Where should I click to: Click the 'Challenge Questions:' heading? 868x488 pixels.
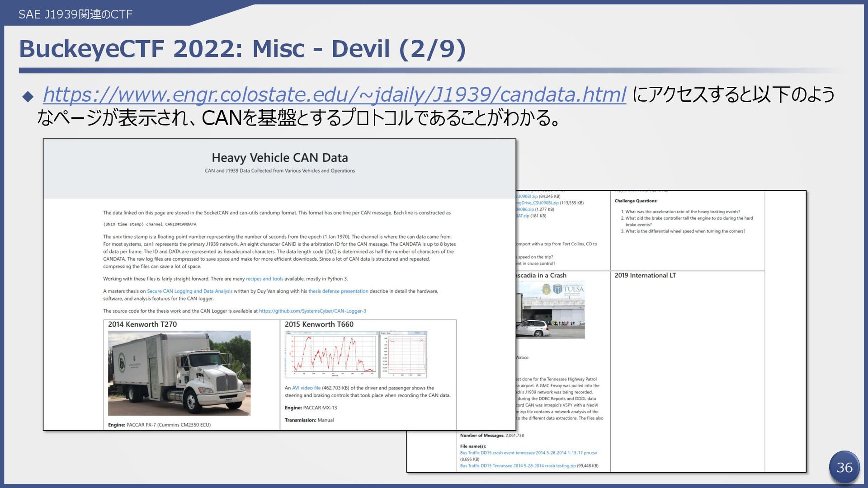(x=636, y=201)
